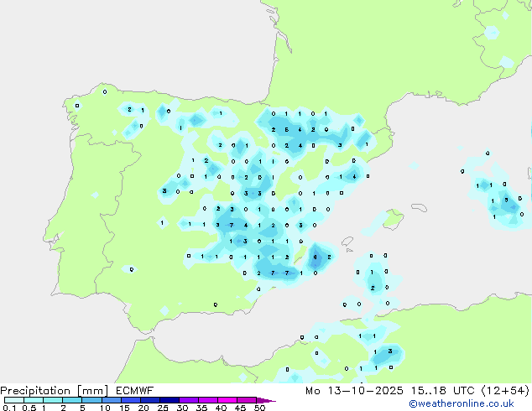Click the legend label 0.5
The height and width of the screenshot is (411, 532).
pyautogui.click(x=29, y=408)
